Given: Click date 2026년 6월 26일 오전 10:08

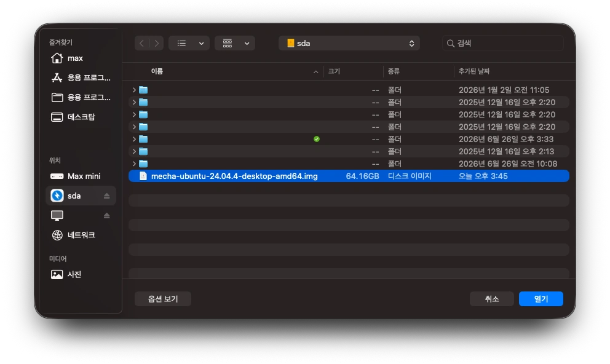Looking at the screenshot, I should 508,164.
